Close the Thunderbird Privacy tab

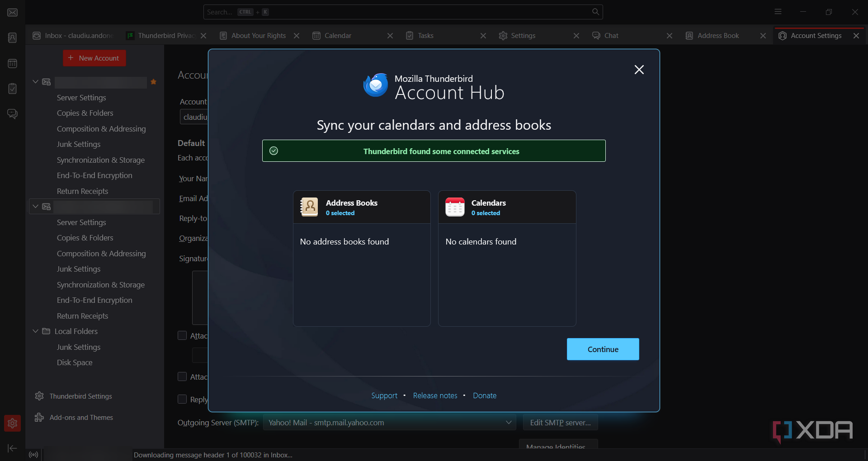[x=203, y=36]
